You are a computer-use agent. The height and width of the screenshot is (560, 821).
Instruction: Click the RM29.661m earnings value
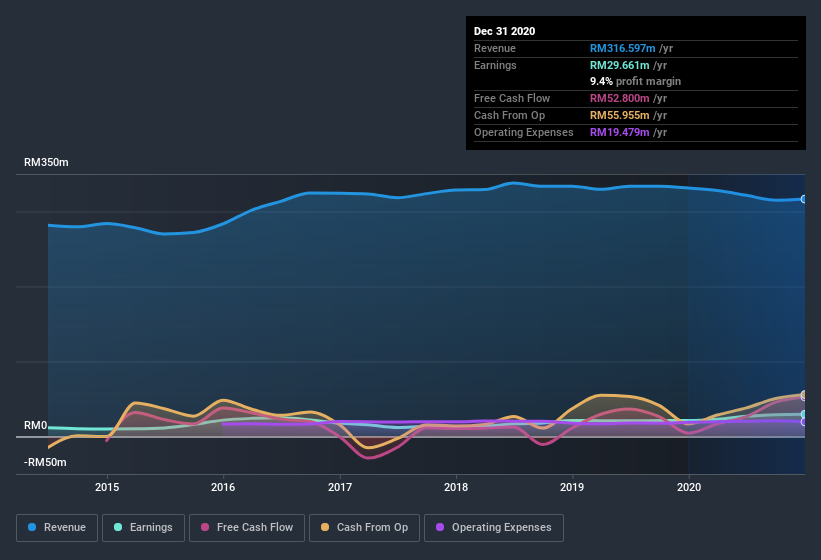point(619,65)
